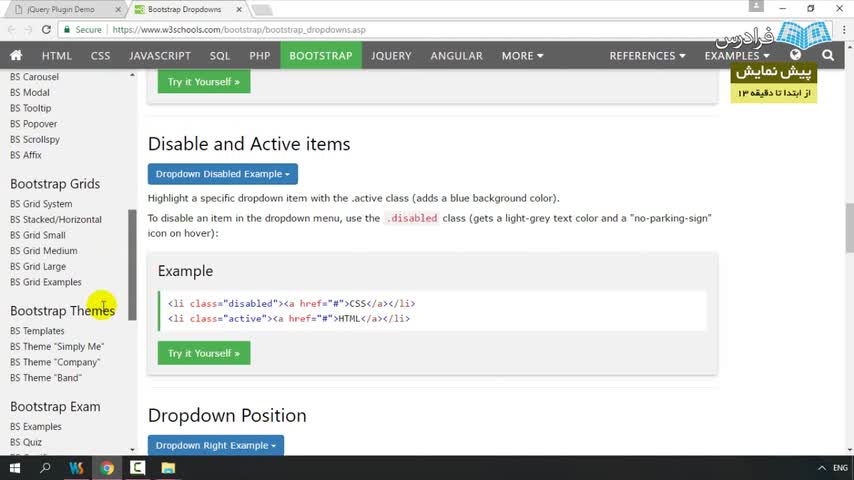Click the globe translate icon
This screenshot has height=480, width=854.
coord(796,56)
